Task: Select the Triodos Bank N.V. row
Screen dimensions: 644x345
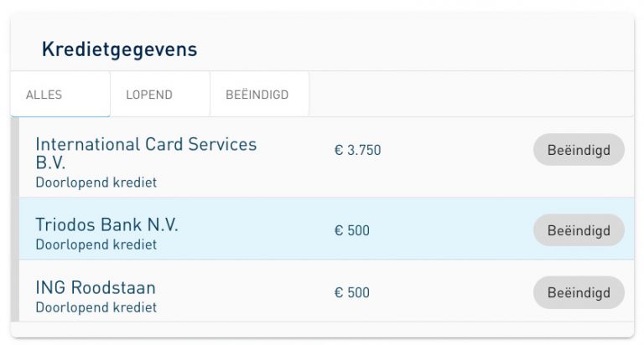Action: tap(326, 229)
